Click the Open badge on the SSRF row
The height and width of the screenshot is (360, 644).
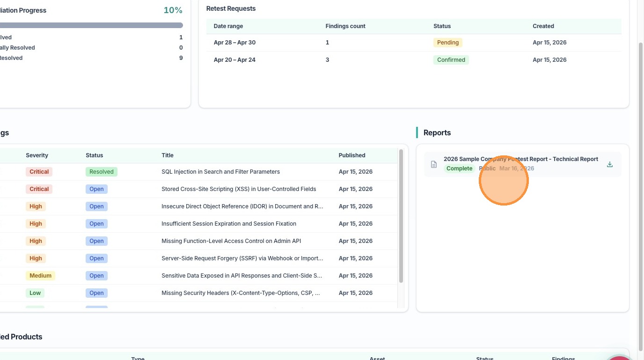(96, 258)
